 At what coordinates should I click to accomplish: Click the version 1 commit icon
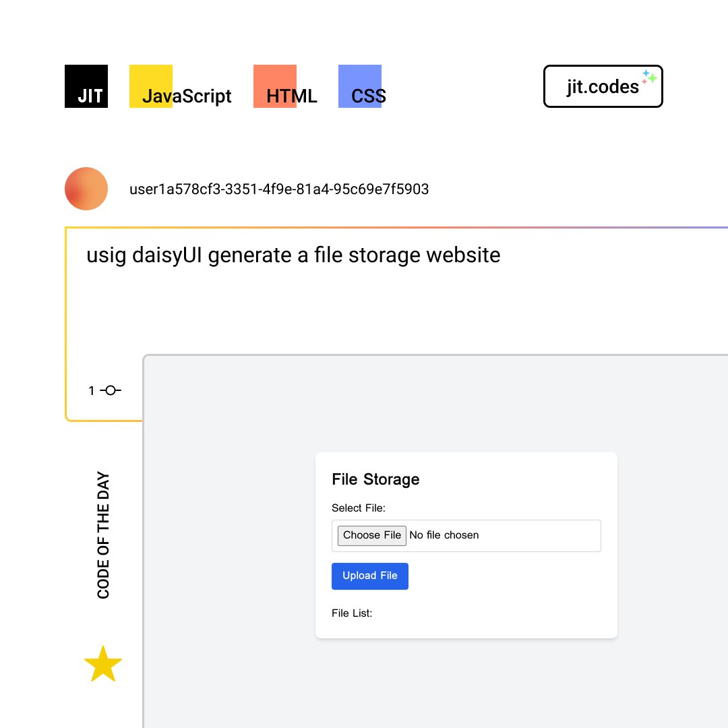[x=111, y=390]
